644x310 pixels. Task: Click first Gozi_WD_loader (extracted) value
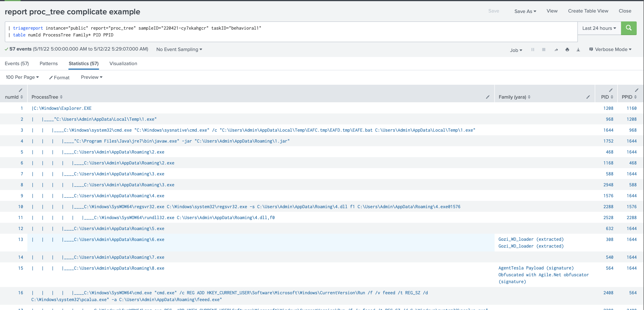click(x=531, y=239)
